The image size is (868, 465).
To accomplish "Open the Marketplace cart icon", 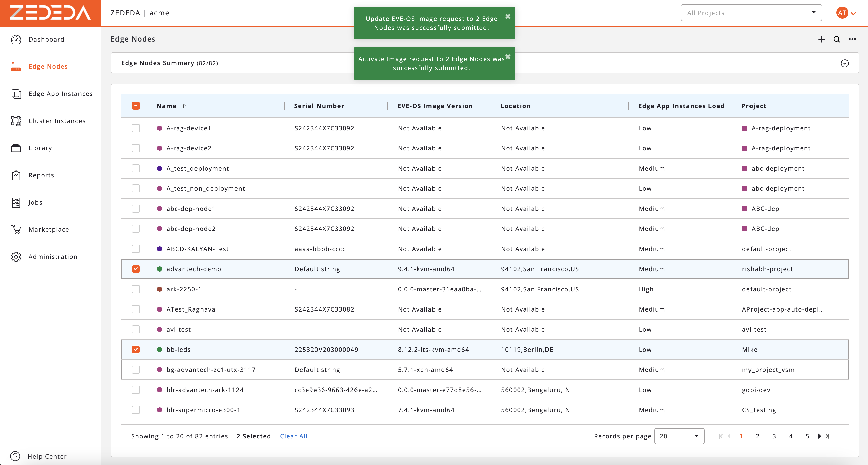I will pos(16,229).
